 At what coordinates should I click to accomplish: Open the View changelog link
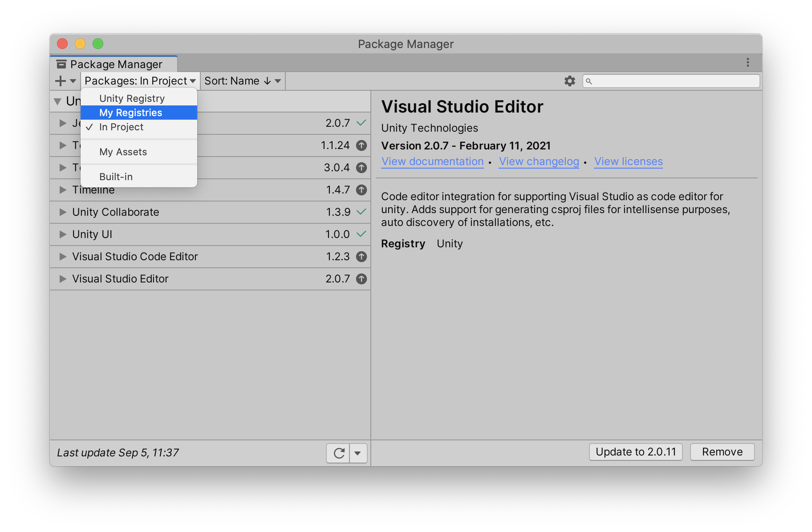(539, 161)
